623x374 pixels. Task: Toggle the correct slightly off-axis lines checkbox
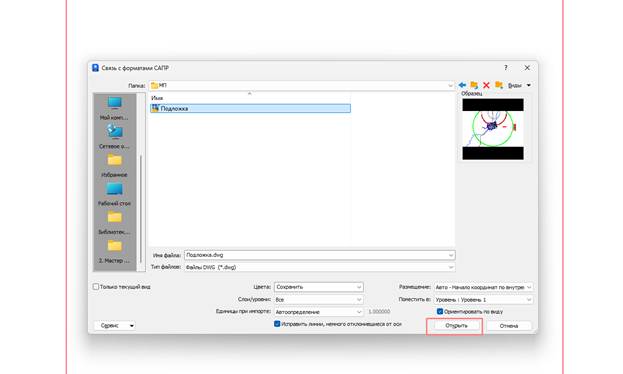coord(277,324)
